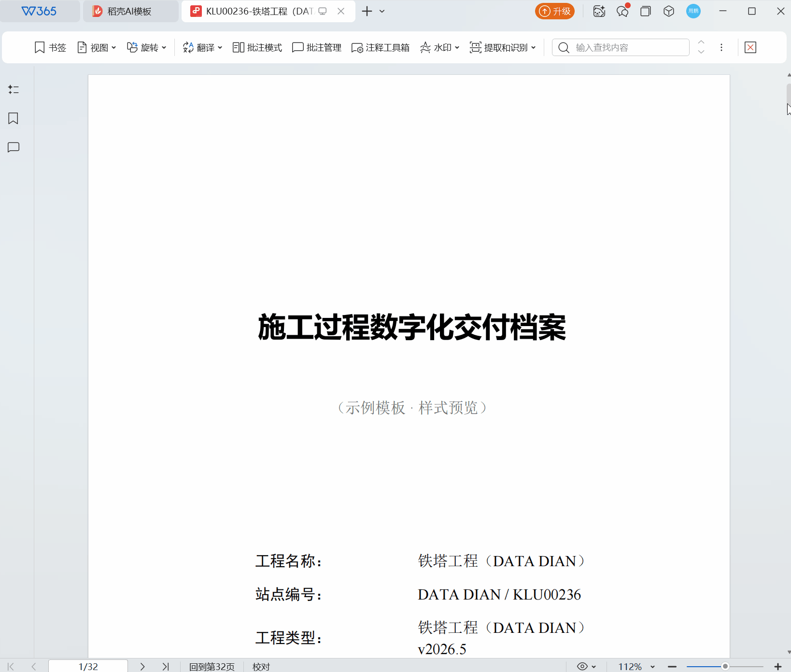This screenshot has height=672, width=791.
Task: Click the multi-window icon in title bar
Action: tap(646, 11)
